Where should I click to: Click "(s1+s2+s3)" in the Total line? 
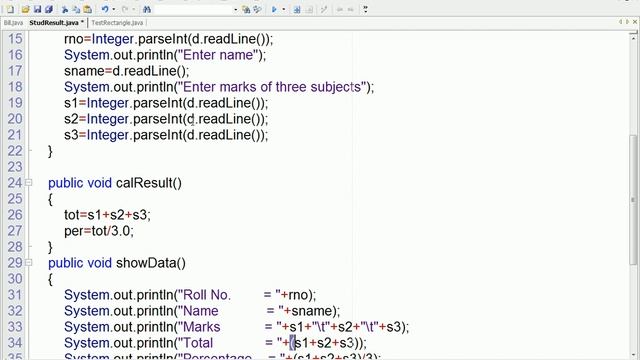324,343
